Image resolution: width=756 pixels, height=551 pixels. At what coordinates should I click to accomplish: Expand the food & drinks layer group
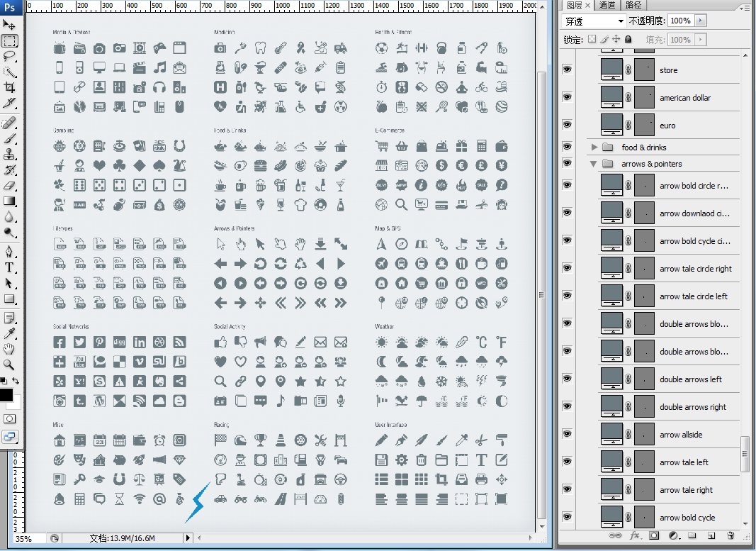pos(594,148)
